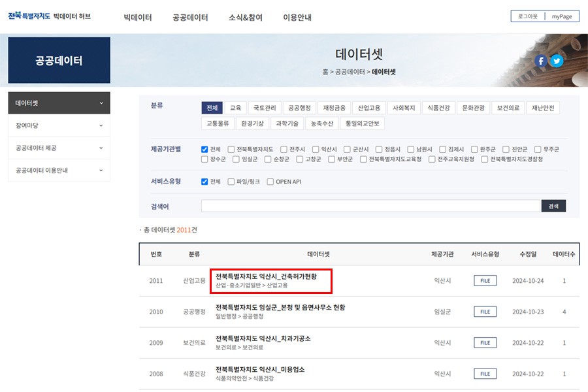Image resolution: width=588 pixels, height=392 pixels.
Task: Select the 농축수산 category filter
Action: pyautogui.click(x=322, y=123)
